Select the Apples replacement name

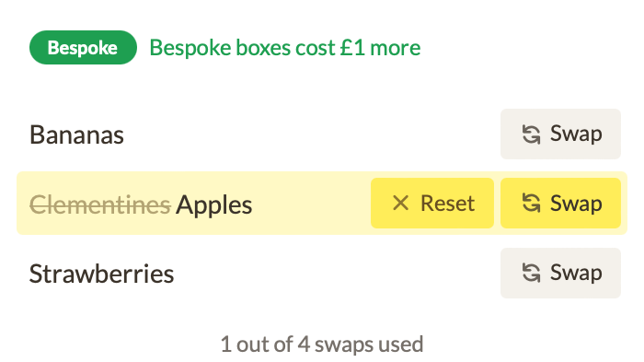point(214,205)
